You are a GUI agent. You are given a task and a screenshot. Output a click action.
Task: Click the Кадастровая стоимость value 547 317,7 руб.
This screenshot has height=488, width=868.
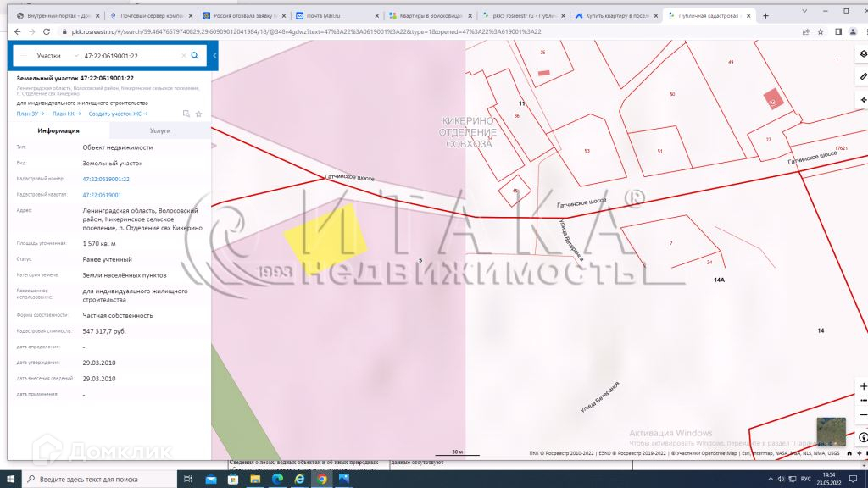(104, 331)
